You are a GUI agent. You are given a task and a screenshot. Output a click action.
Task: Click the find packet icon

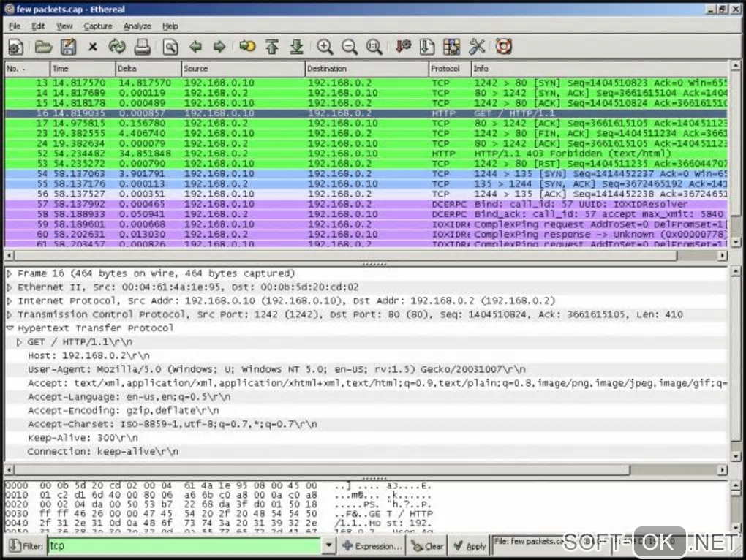click(x=170, y=47)
